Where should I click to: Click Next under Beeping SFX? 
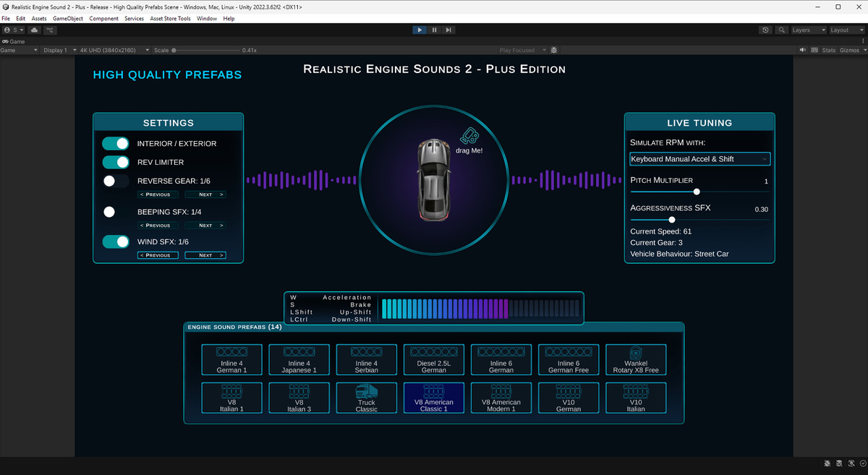(205, 226)
